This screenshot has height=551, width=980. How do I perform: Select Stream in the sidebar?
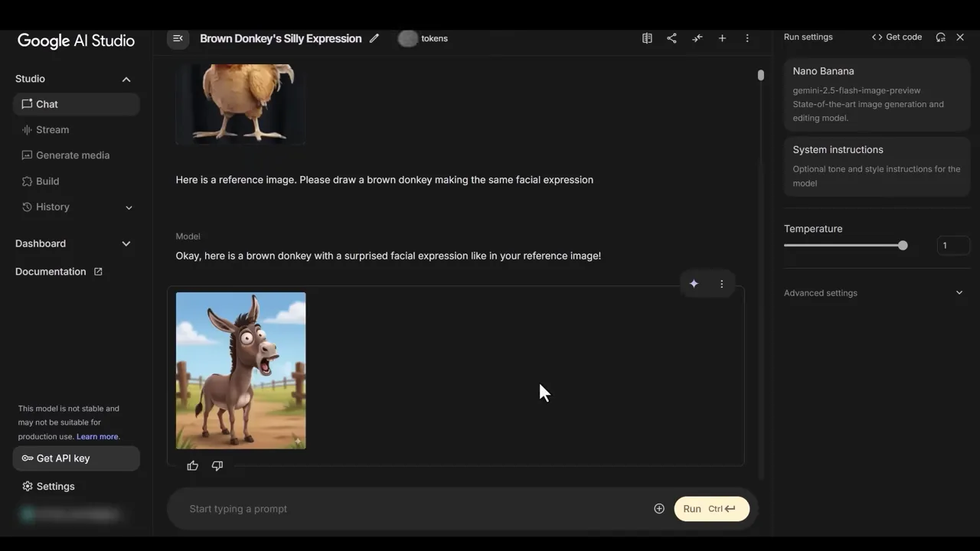pyautogui.click(x=52, y=130)
